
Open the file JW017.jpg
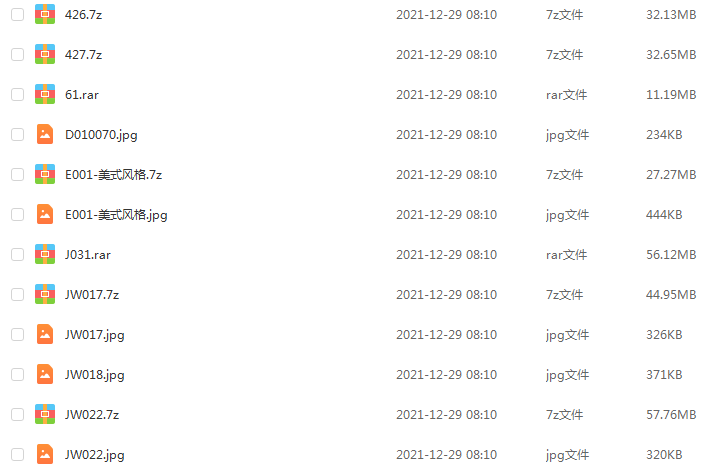94,335
